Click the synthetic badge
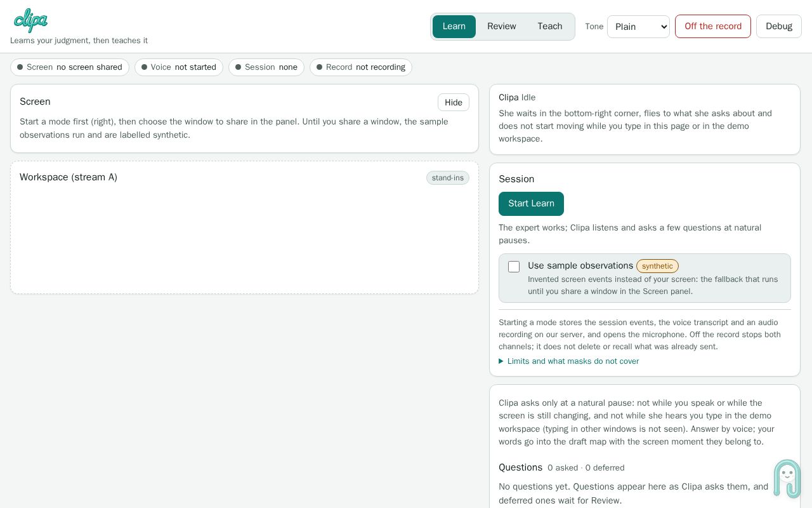The height and width of the screenshot is (508, 812). pyautogui.click(x=657, y=266)
